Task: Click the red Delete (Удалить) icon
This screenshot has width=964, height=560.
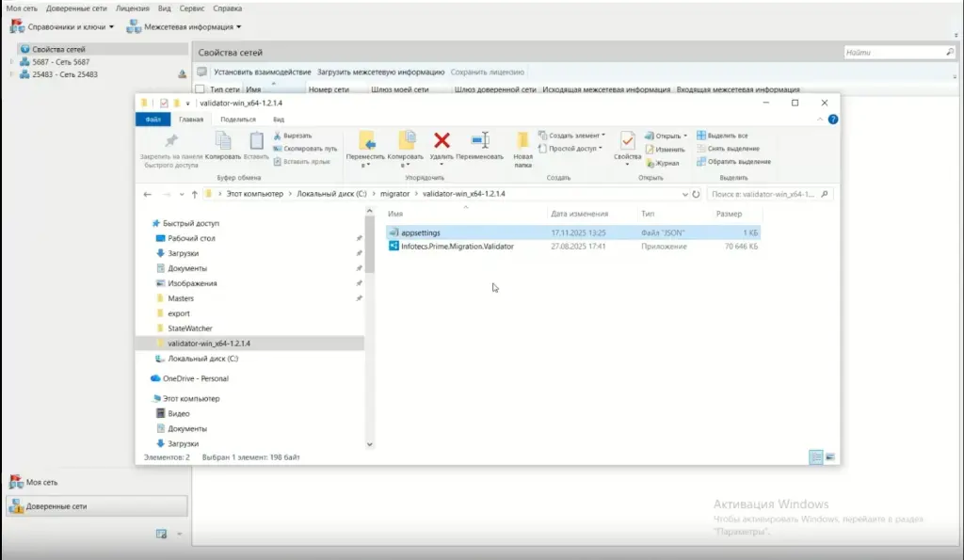Action: (x=442, y=142)
